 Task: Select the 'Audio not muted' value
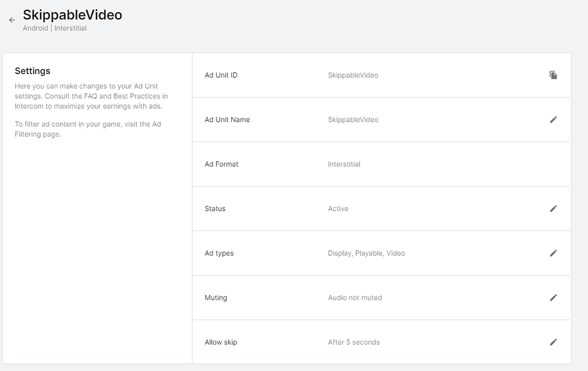(x=354, y=297)
